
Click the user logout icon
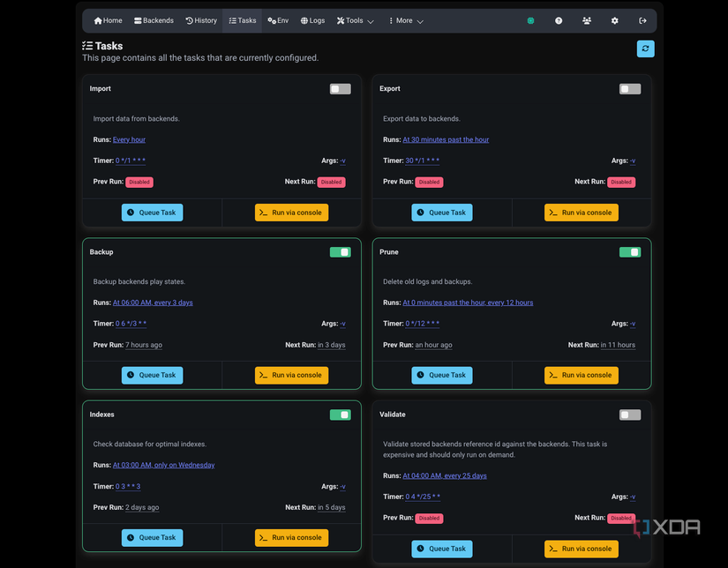coord(642,19)
